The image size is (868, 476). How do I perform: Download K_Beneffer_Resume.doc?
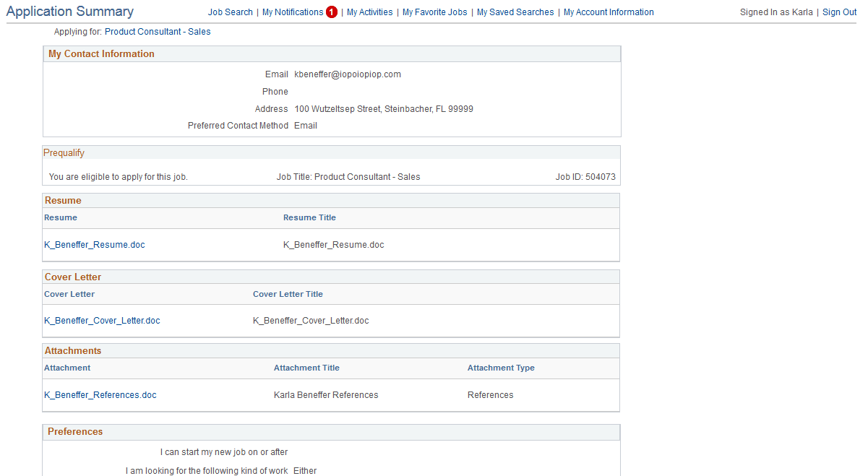click(94, 244)
